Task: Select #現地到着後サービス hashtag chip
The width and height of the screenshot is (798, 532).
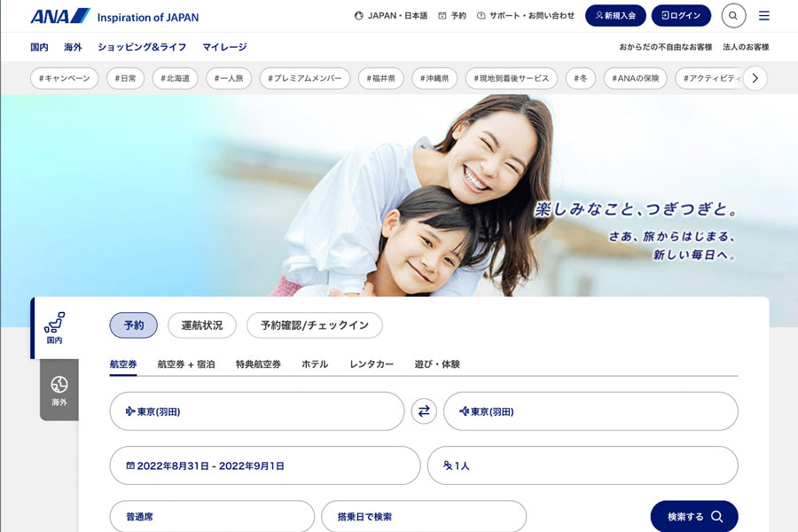Action: [x=512, y=78]
